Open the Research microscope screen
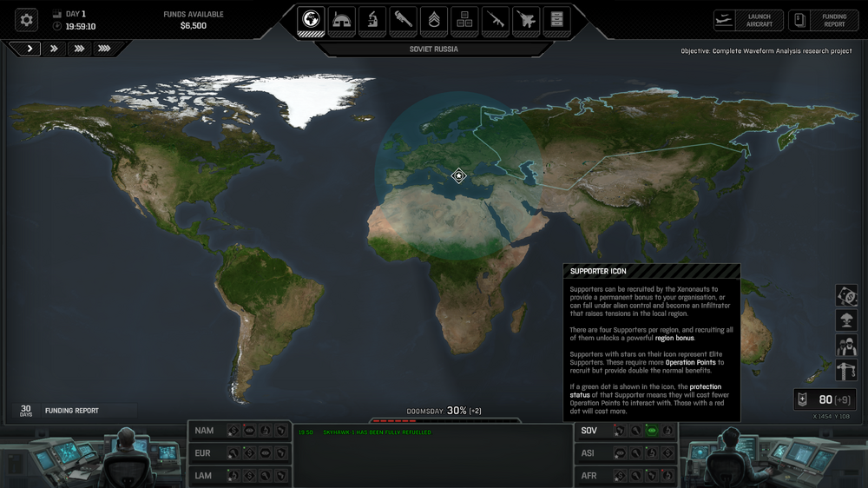 click(372, 20)
